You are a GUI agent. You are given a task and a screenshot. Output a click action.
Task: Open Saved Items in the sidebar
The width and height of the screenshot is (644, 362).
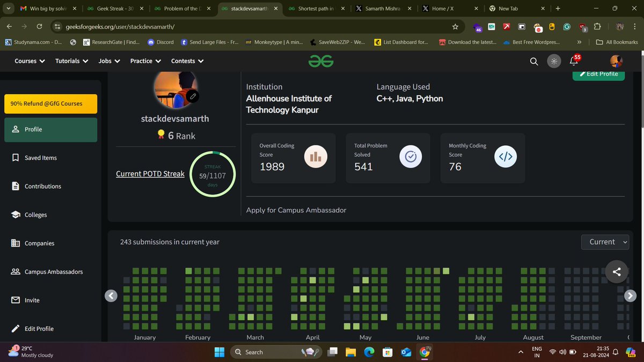(50, 158)
